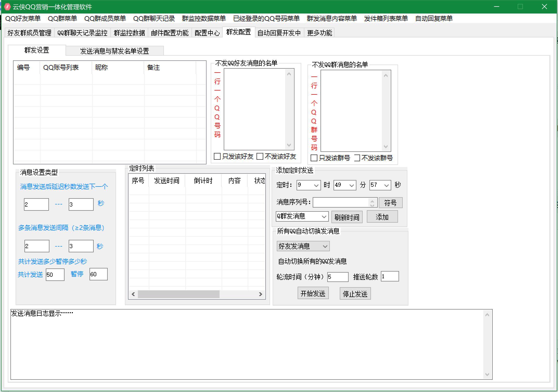Open the 自动回复菜单 menu
Viewport: 558px width, 392px height.
(434, 18)
